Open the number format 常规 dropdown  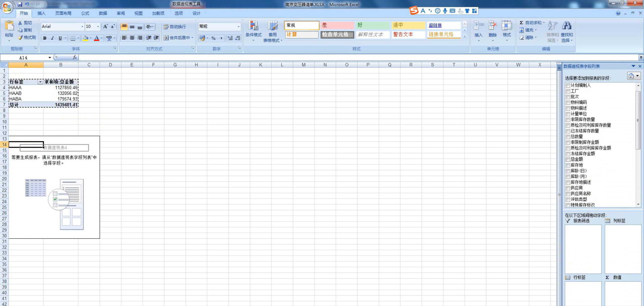click(x=238, y=26)
